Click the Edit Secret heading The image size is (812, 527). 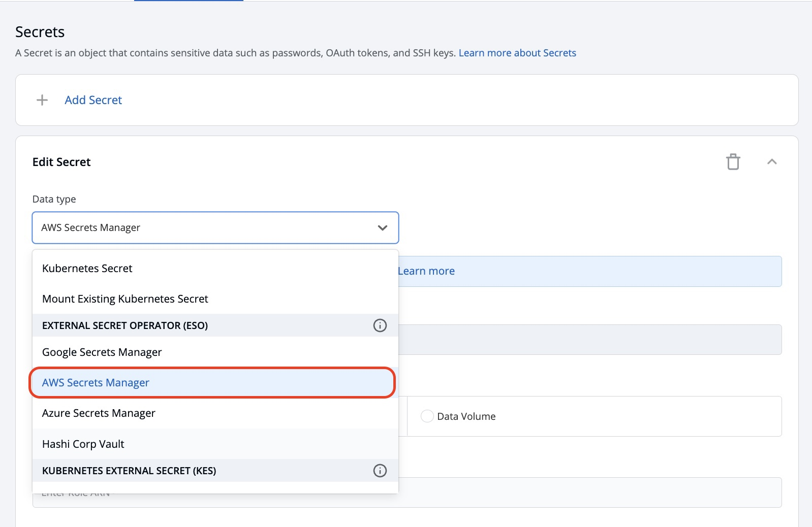(61, 162)
